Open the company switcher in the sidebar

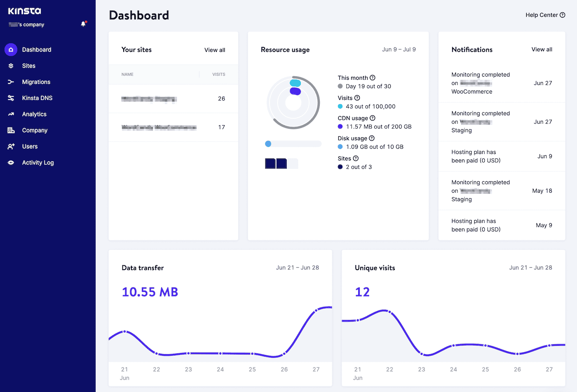[x=26, y=24]
